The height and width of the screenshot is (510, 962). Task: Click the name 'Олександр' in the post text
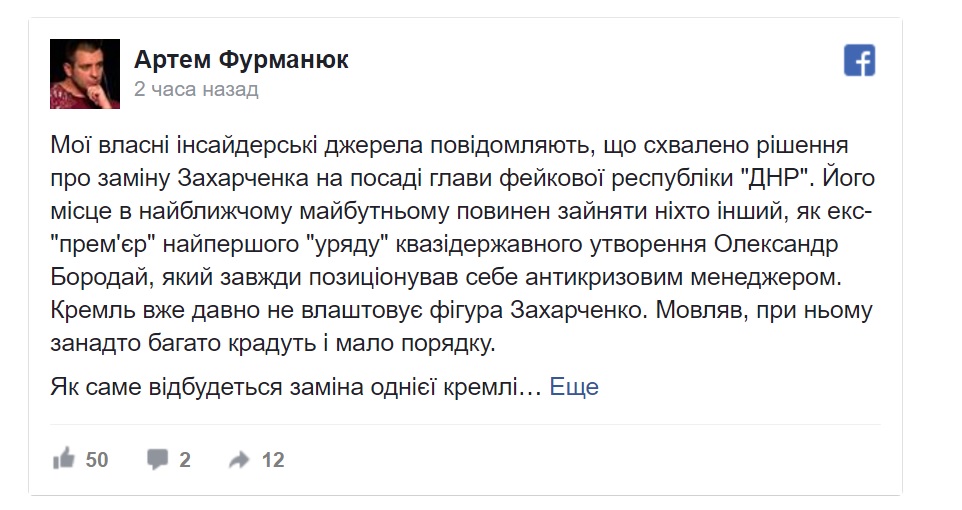pyautogui.click(x=776, y=244)
